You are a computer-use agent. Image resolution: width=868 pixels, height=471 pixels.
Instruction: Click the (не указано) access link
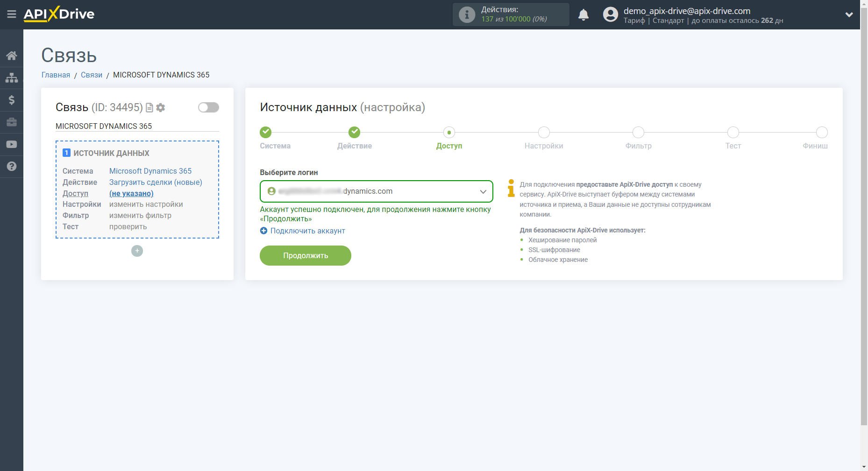click(x=131, y=193)
